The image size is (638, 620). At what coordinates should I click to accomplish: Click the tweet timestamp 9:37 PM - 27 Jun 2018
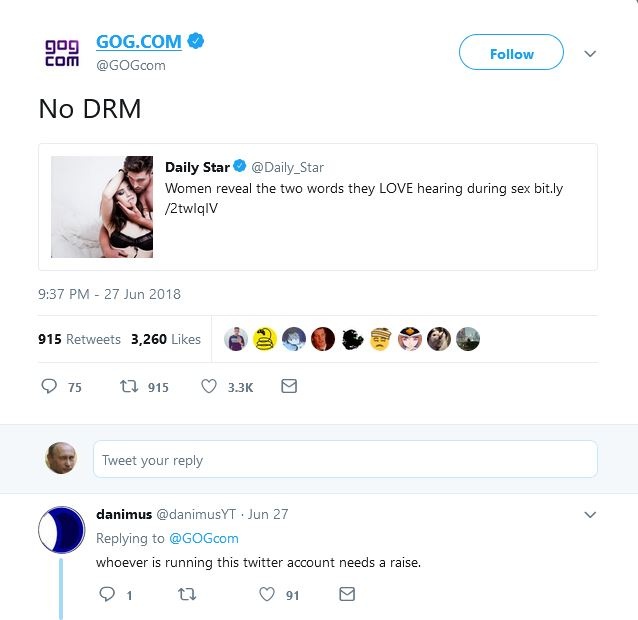coord(109,294)
